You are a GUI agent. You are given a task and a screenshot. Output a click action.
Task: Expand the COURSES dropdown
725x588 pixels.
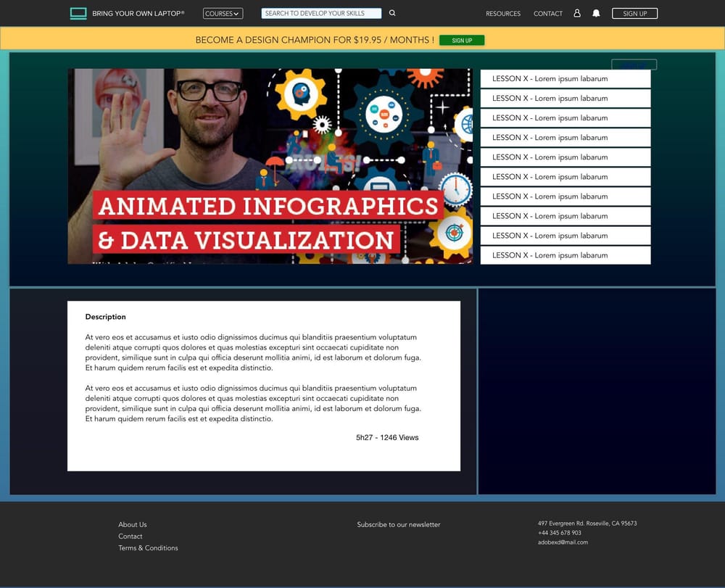coord(223,13)
